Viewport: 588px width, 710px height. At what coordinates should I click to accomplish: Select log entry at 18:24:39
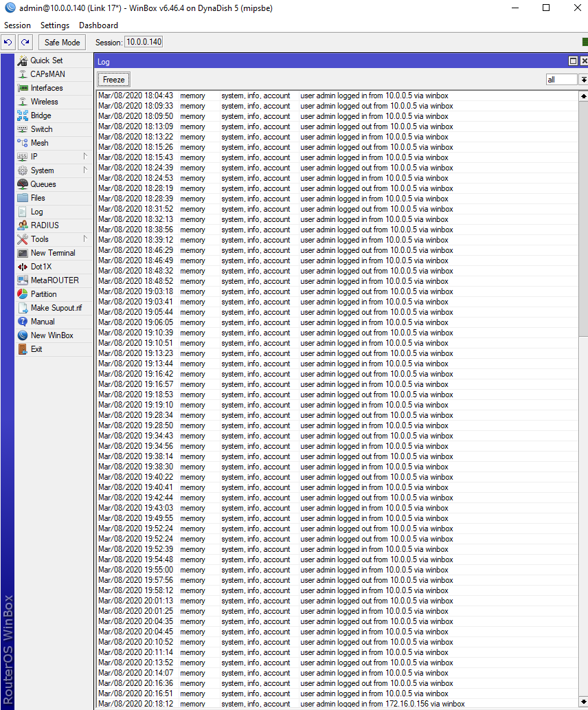(337, 168)
